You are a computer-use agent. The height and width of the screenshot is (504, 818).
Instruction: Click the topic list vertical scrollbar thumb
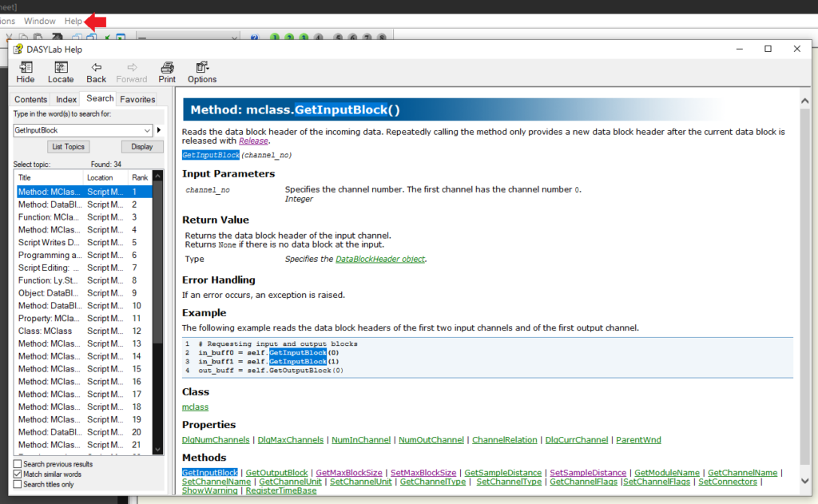click(157, 263)
